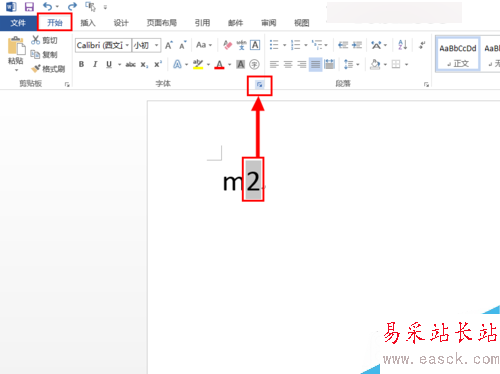Open line spacing dropdown
This screenshot has height=374, width=500.
[x=351, y=64]
